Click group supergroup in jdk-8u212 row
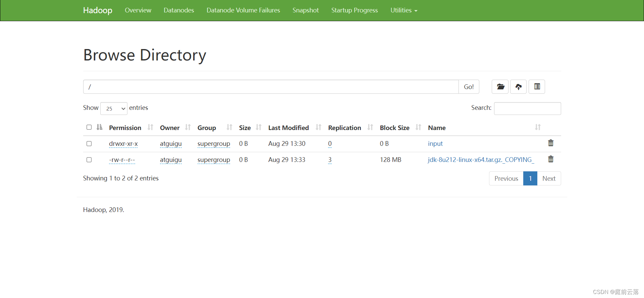Image resolution: width=644 pixels, height=298 pixels. pyautogui.click(x=214, y=160)
